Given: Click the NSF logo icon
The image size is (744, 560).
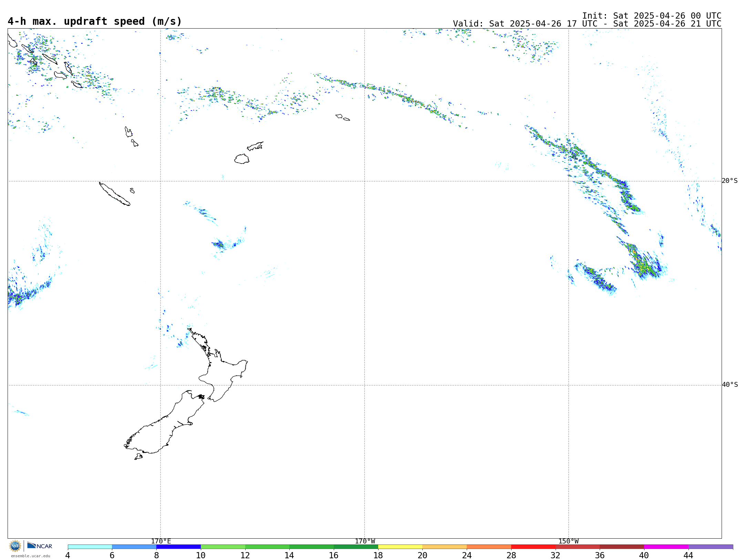Looking at the screenshot, I should (x=15, y=546).
